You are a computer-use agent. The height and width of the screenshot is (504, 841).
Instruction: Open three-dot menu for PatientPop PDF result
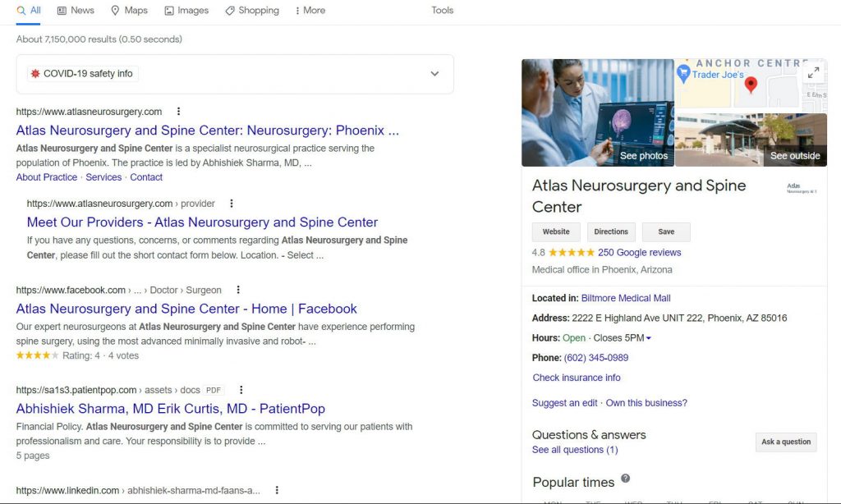coord(241,390)
